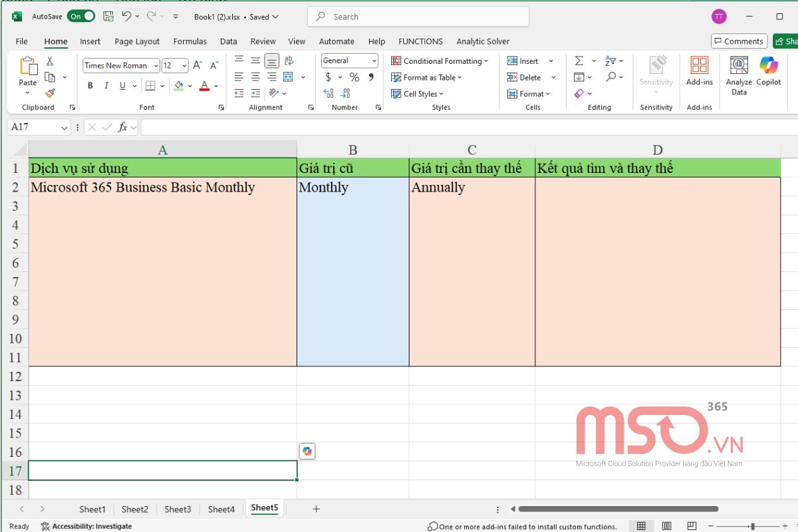Toggle Italic formatting
Screen dimensions: 798x532
coord(106,86)
